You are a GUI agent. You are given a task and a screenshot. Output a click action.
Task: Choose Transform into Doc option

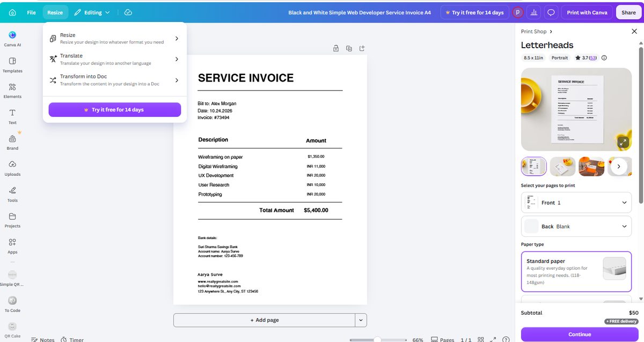tap(114, 80)
